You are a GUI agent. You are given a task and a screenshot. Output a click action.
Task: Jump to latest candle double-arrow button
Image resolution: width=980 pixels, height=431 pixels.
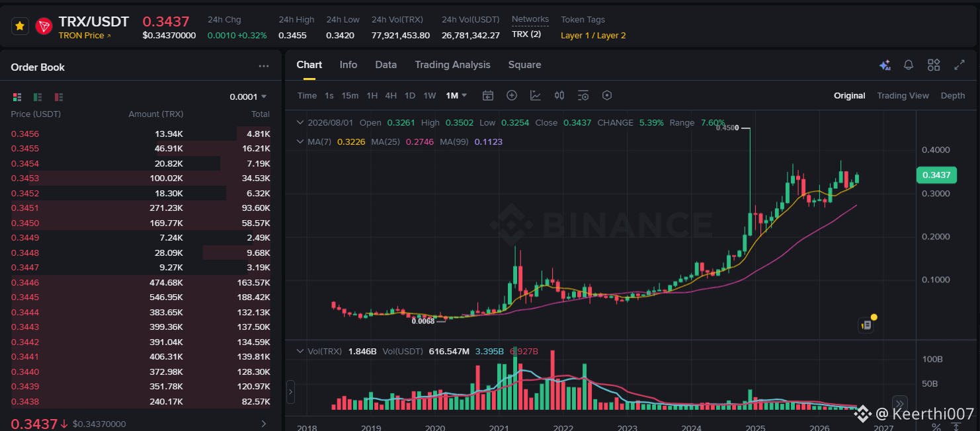899,403
